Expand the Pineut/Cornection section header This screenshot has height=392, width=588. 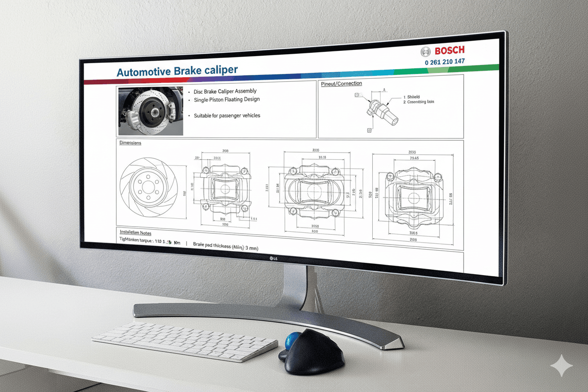click(x=341, y=83)
